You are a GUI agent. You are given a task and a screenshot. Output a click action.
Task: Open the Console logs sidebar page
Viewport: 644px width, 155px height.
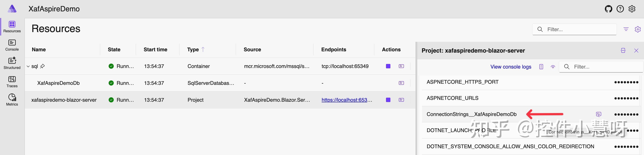pyautogui.click(x=12, y=45)
